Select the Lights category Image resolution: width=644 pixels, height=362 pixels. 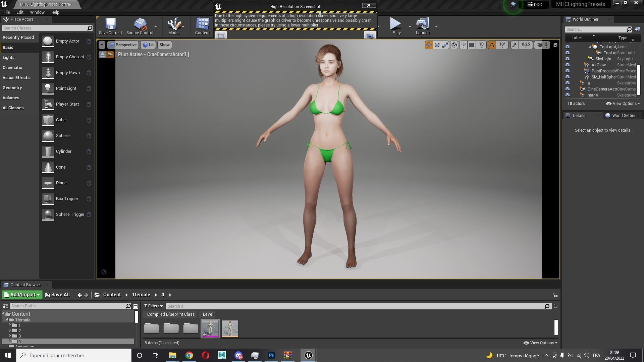point(9,58)
